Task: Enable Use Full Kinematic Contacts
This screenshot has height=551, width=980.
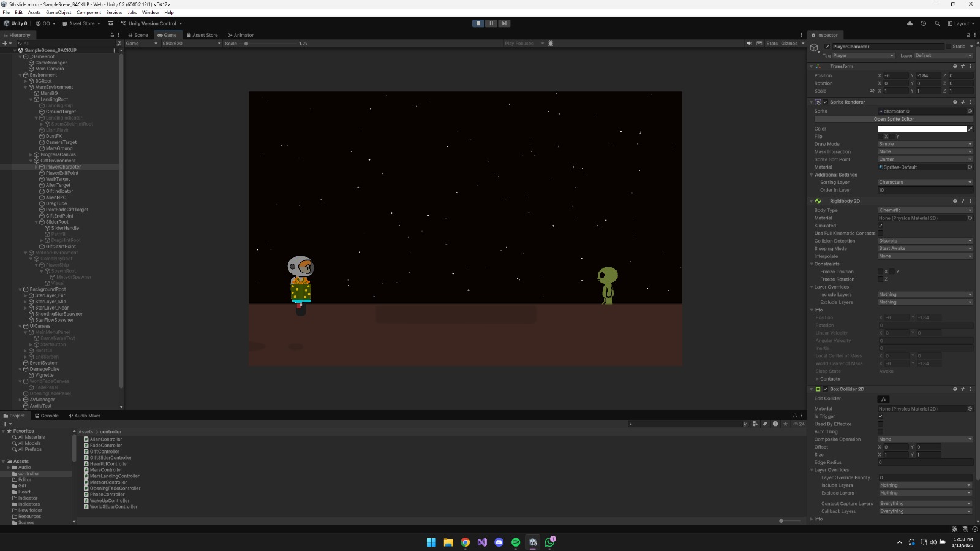Action: [x=880, y=234]
